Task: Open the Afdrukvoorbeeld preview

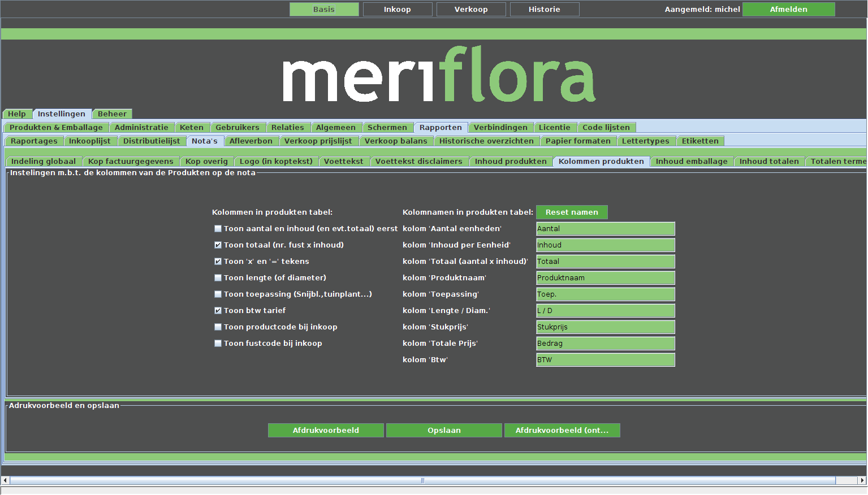Action: [326, 431]
